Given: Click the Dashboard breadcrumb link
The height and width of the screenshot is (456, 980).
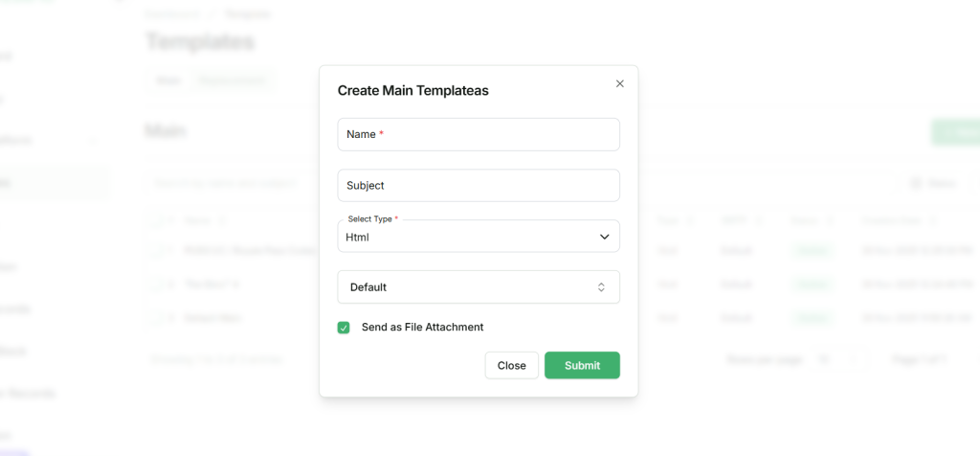Looking at the screenshot, I should pyautogui.click(x=172, y=14).
